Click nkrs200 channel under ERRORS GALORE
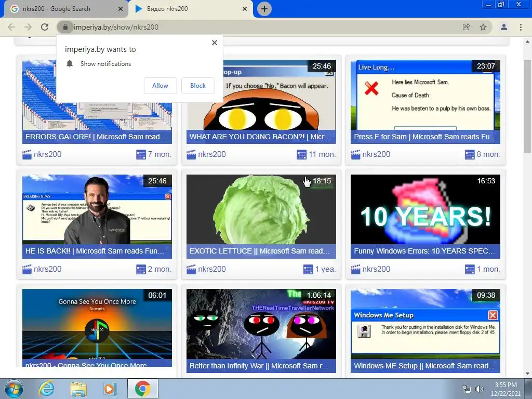This screenshot has height=399, width=532. 47,154
